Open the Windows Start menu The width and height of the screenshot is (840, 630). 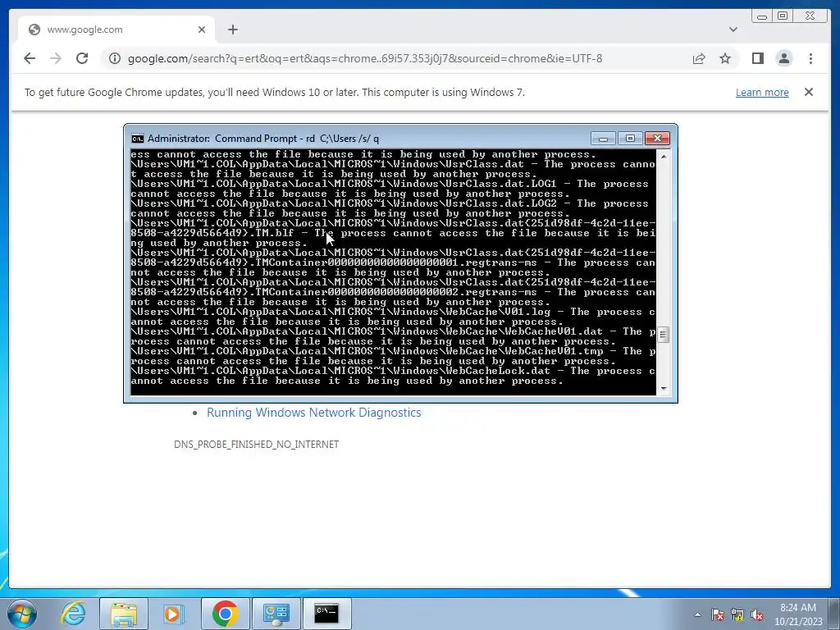pyautogui.click(x=22, y=614)
